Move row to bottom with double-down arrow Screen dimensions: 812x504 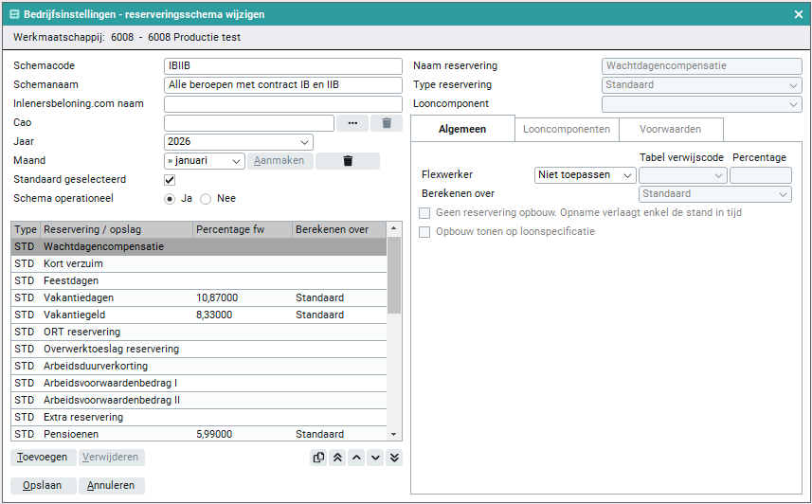[394, 458]
